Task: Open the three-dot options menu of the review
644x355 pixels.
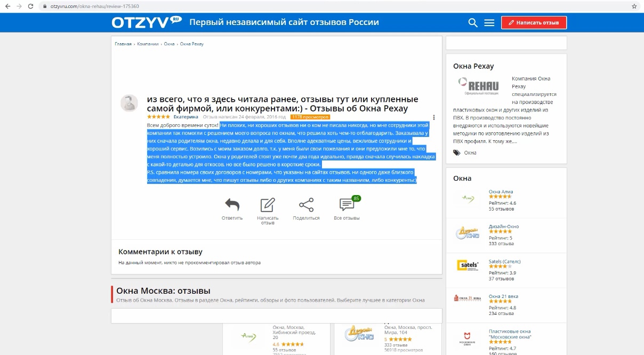Action: click(x=434, y=117)
